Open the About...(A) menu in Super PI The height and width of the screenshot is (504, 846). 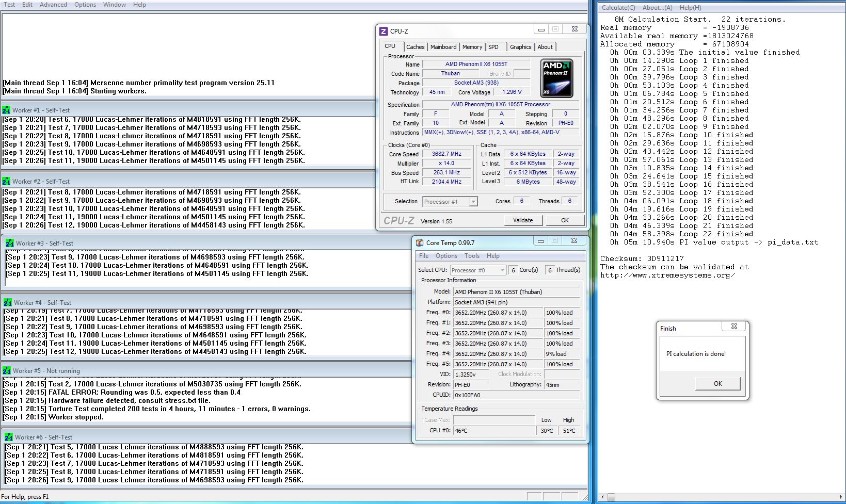point(657,8)
